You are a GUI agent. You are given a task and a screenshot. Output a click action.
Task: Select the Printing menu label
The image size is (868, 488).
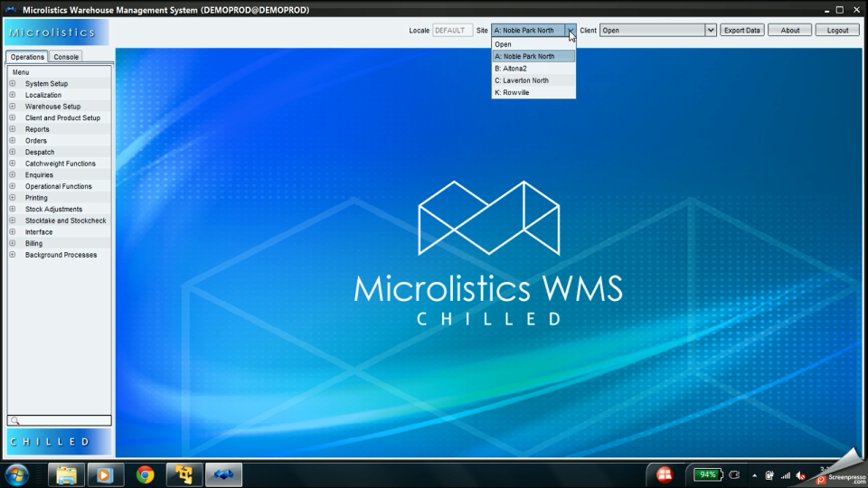click(x=36, y=198)
